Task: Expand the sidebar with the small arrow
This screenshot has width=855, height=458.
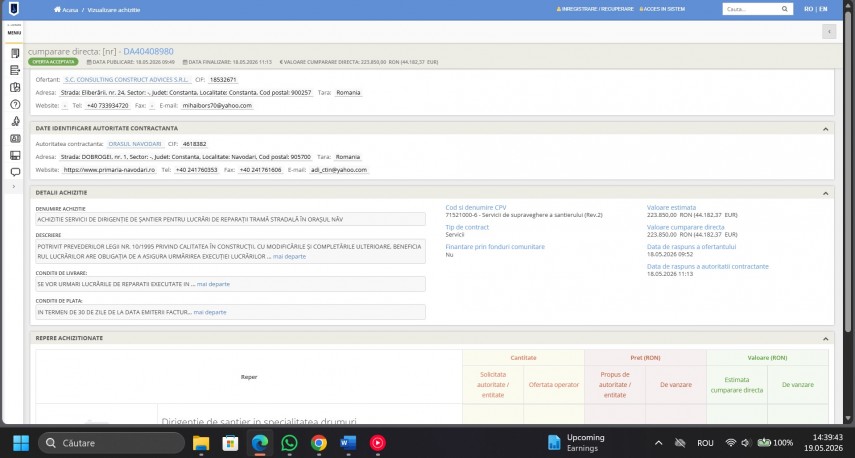Action: 14,186
